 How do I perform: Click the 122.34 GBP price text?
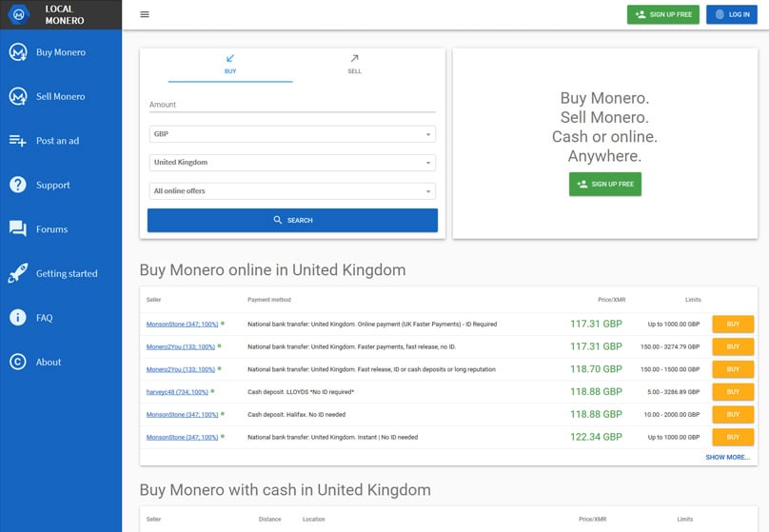pyautogui.click(x=596, y=437)
